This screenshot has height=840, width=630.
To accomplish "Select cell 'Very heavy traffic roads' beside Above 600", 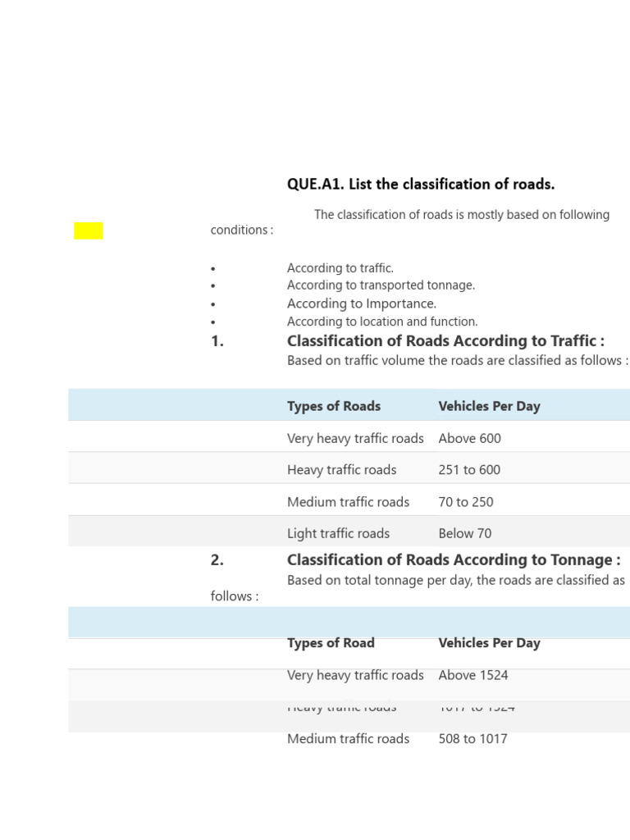I will click(x=355, y=438).
